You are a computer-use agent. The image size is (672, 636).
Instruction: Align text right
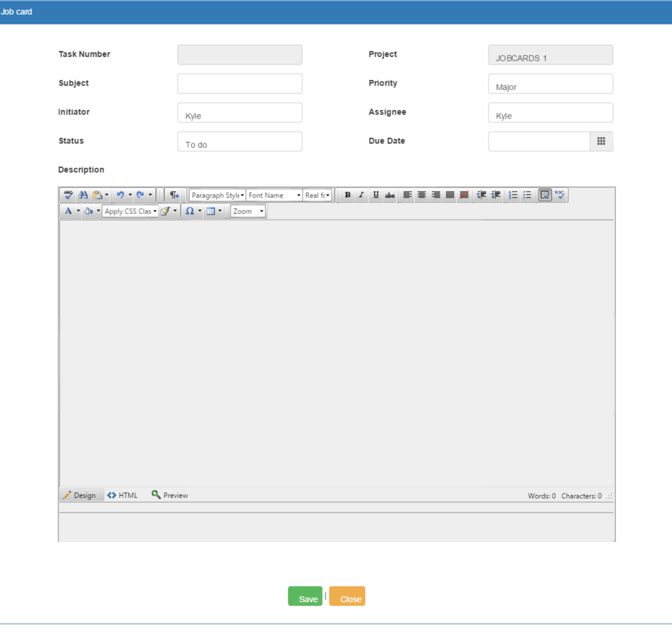coord(436,195)
